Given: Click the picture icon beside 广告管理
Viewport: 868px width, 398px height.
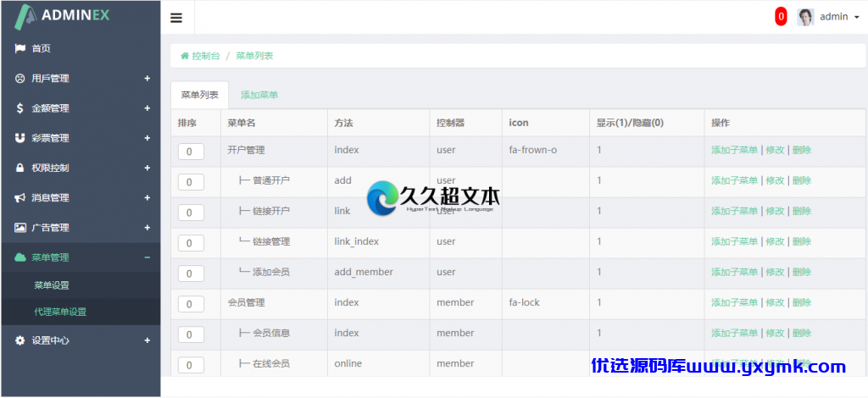Looking at the screenshot, I should coord(20,228).
